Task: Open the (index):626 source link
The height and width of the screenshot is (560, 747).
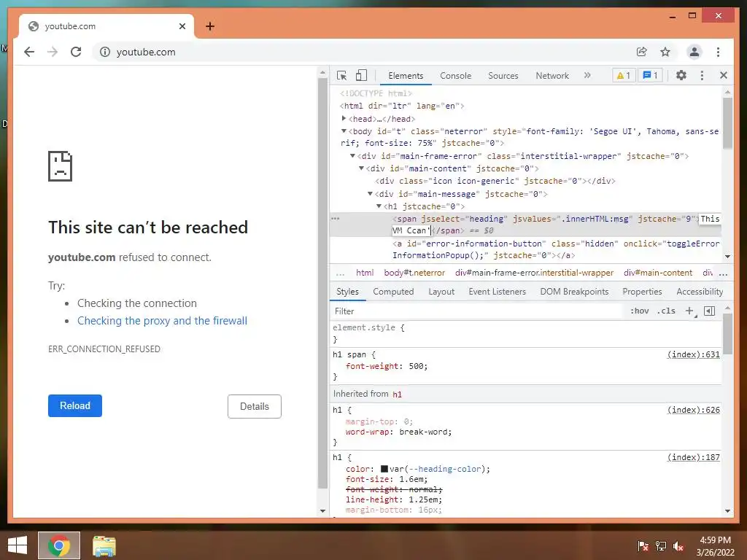Action: click(694, 410)
